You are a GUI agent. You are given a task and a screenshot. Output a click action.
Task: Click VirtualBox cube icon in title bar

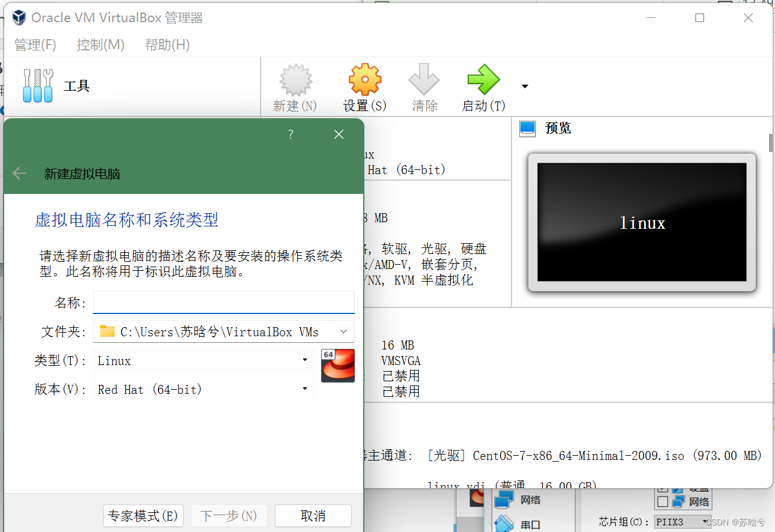click(19, 17)
